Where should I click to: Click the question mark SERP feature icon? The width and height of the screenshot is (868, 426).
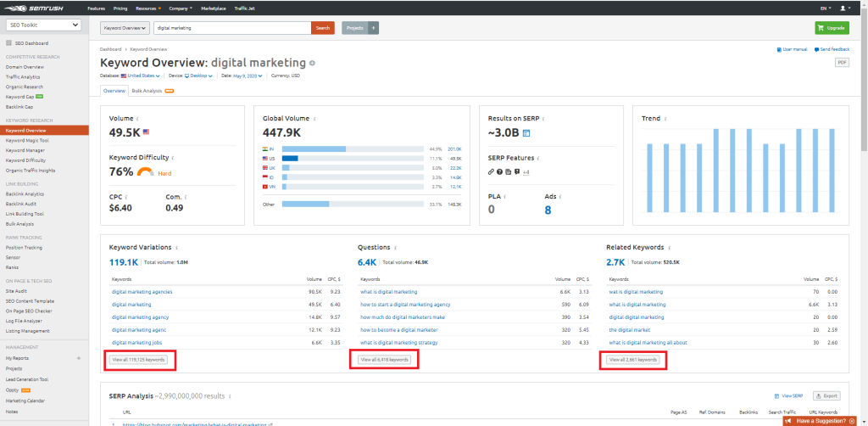point(499,171)
